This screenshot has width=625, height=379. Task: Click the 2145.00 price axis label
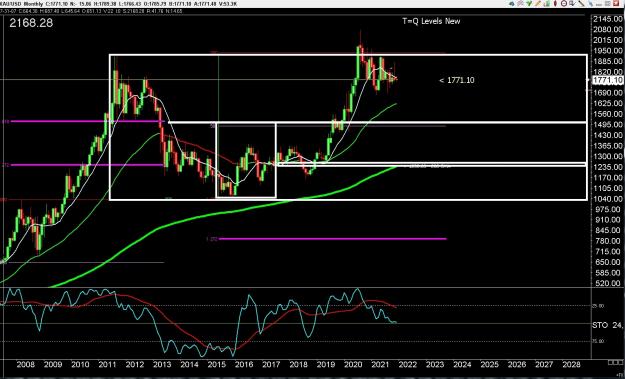608,19
